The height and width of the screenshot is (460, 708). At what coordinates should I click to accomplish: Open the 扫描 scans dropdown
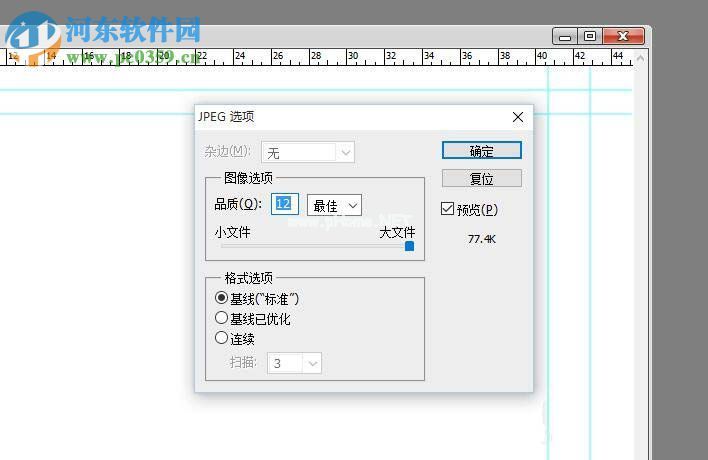(294, 363)
